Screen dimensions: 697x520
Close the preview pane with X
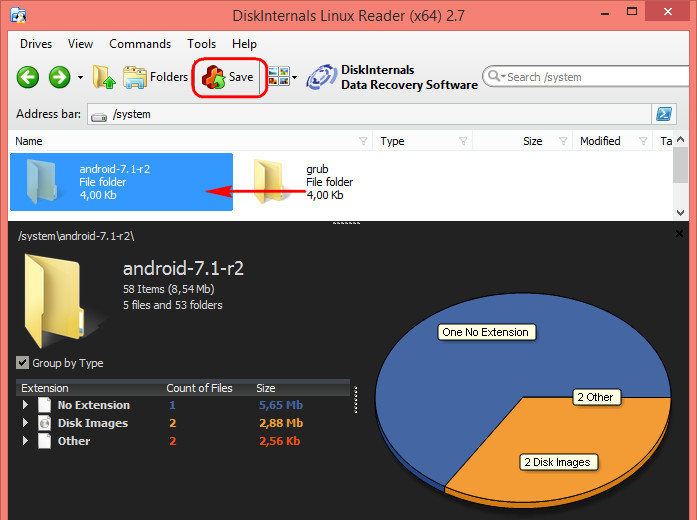click(679, 233)
